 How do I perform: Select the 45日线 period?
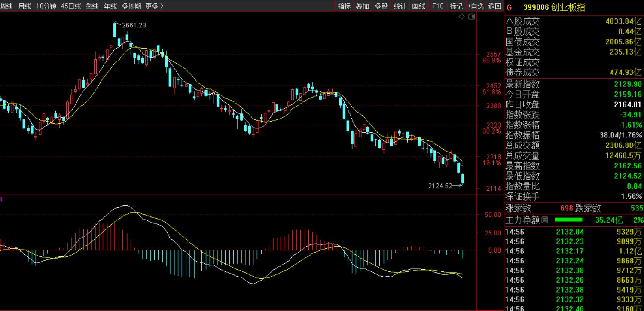pos(70,6)
